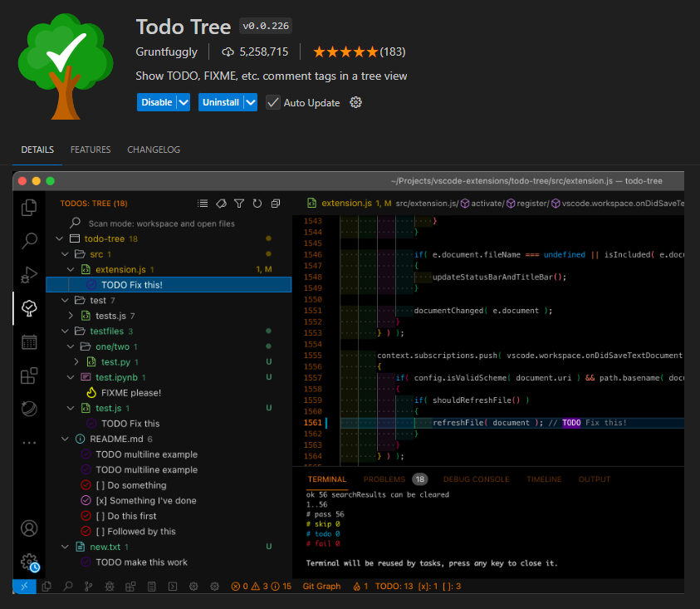Click the checked circle of Something I've done

click(86, 500)
